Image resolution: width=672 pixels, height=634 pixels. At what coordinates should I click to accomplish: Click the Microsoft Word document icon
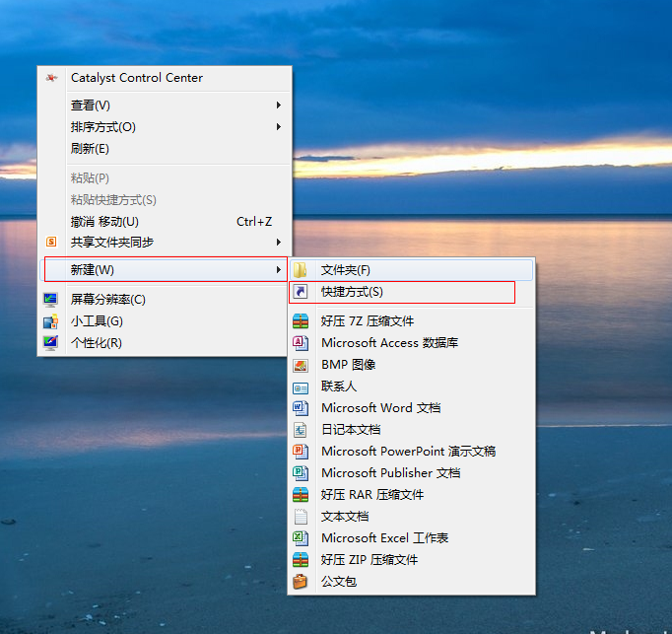[301, 408]
